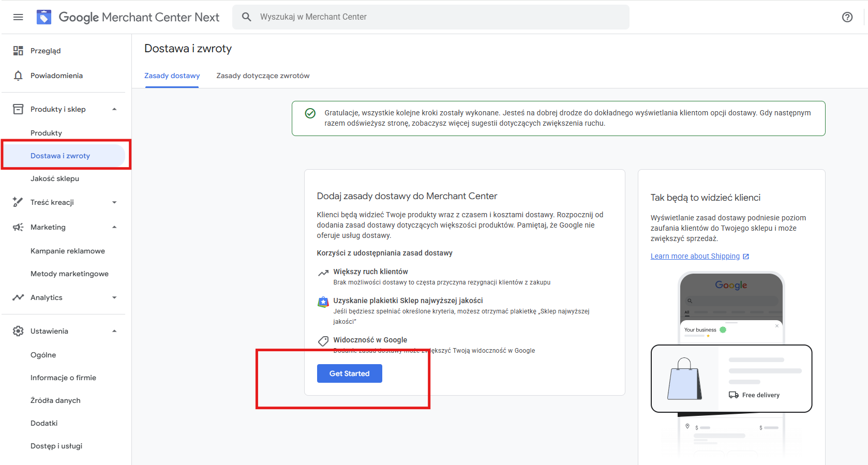The width and height of the screenshot is (868, 465).
Task: Click the Tak będą to widzieć klienci heading
Action: pyautogui.click(x=706, y=198)
